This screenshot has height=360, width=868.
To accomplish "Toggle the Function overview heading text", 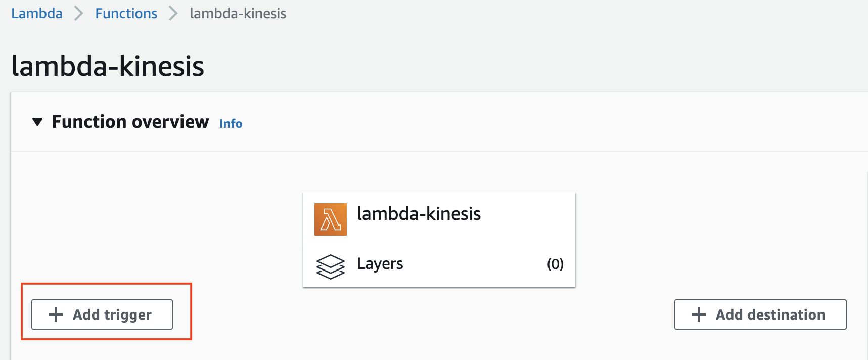I will tap(130, 122).
